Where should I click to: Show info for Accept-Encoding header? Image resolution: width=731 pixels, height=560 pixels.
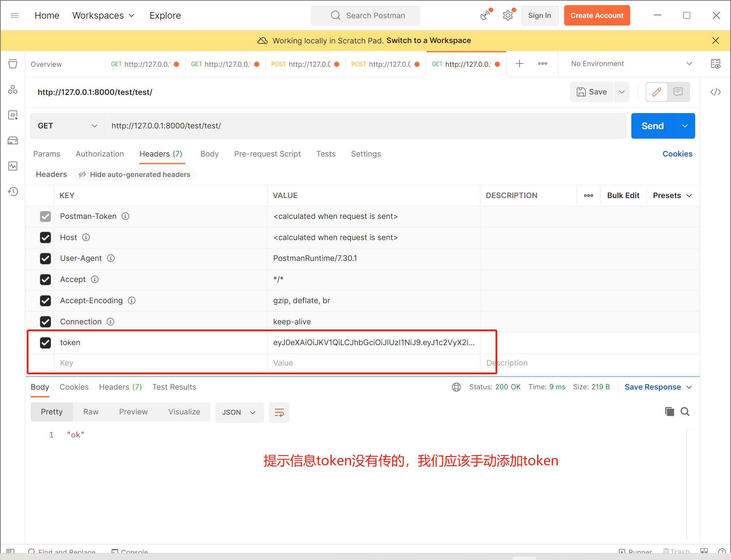131,301
